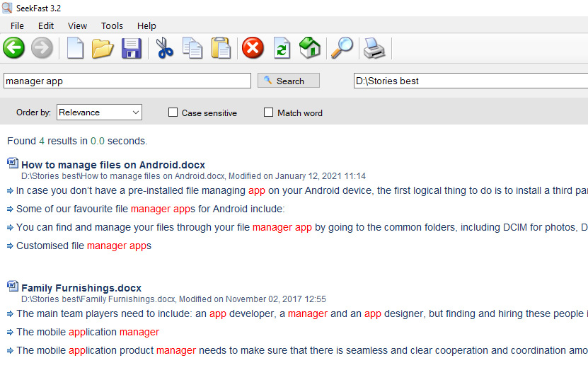Enable the Match word checkbox

(268, 112)
